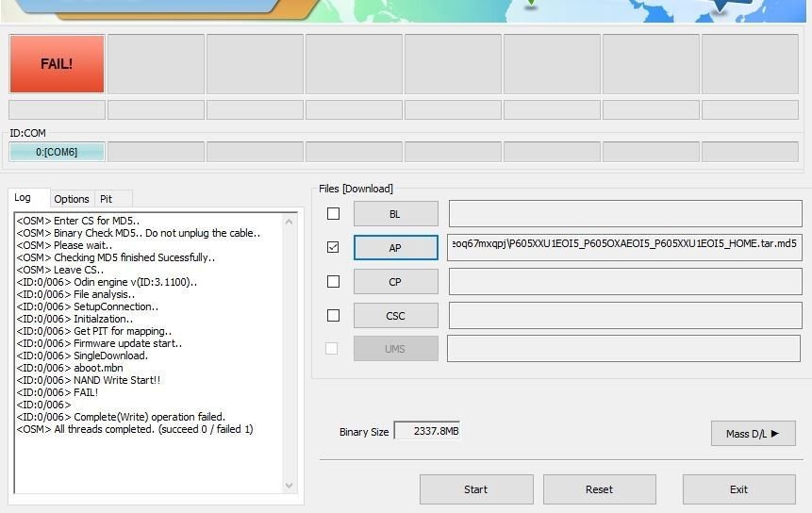The width and height of the screenshot is (812, 513).
Task: Reset Odin settings
Action: tap(599, 489)
